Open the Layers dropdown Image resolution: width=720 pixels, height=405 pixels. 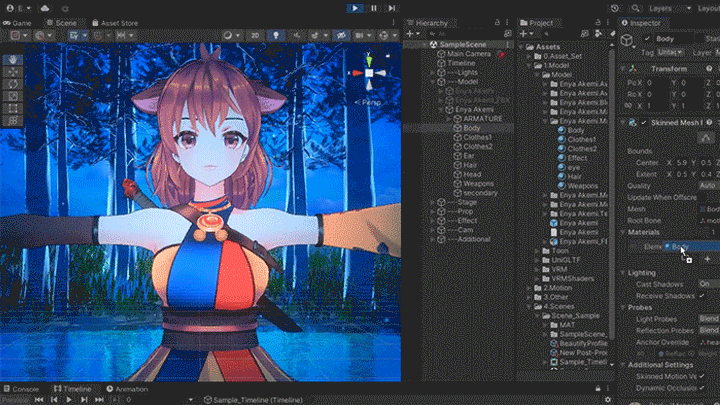coord(670,8)
